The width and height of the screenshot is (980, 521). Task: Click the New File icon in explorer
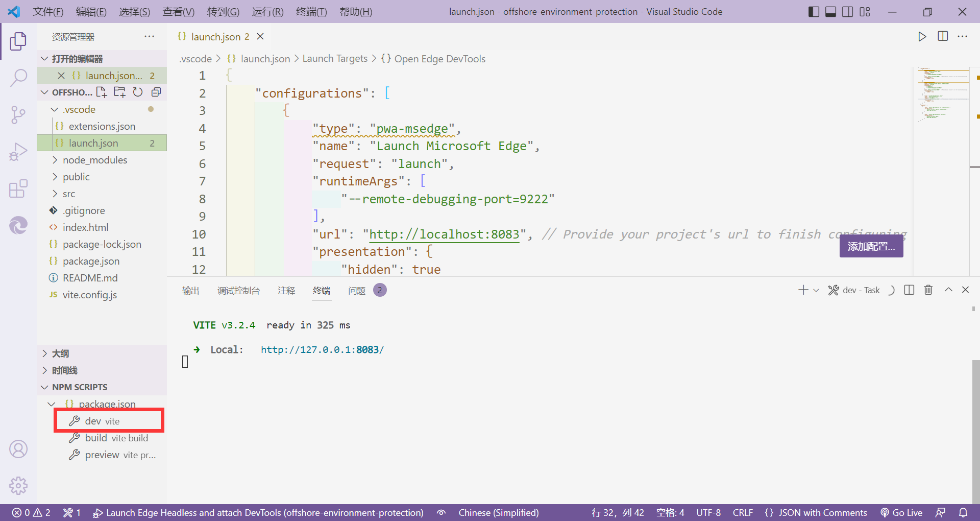tap(102, 92)
